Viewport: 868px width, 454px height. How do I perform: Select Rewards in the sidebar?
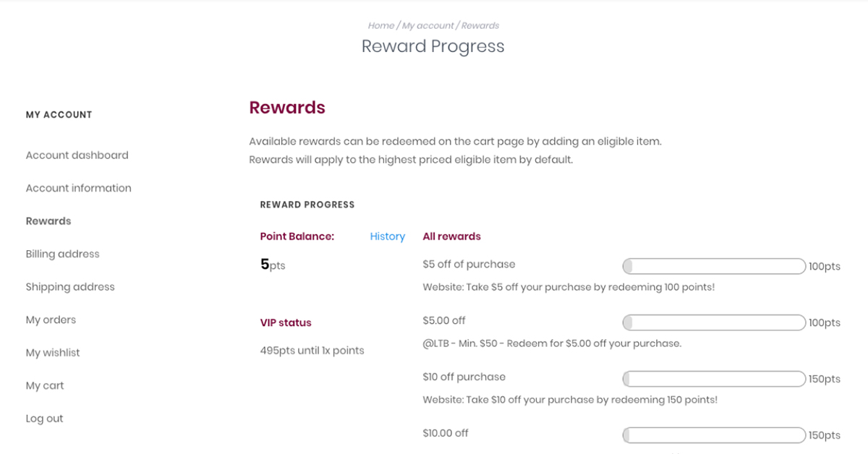[48, 220]
